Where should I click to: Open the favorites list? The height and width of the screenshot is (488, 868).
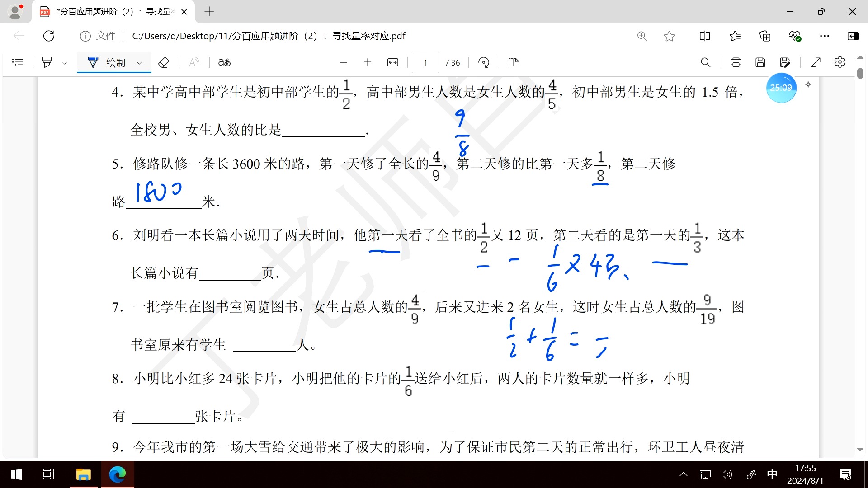(x=735, y=36)
